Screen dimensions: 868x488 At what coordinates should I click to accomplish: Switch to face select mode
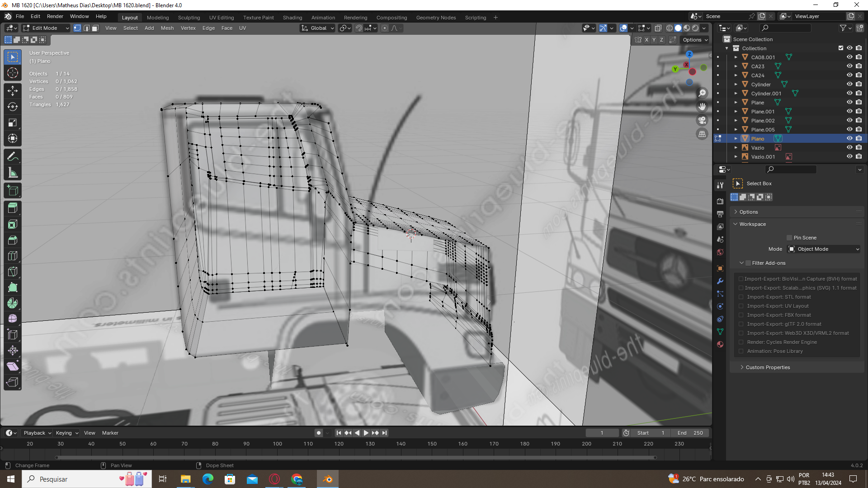coord(95,28)
